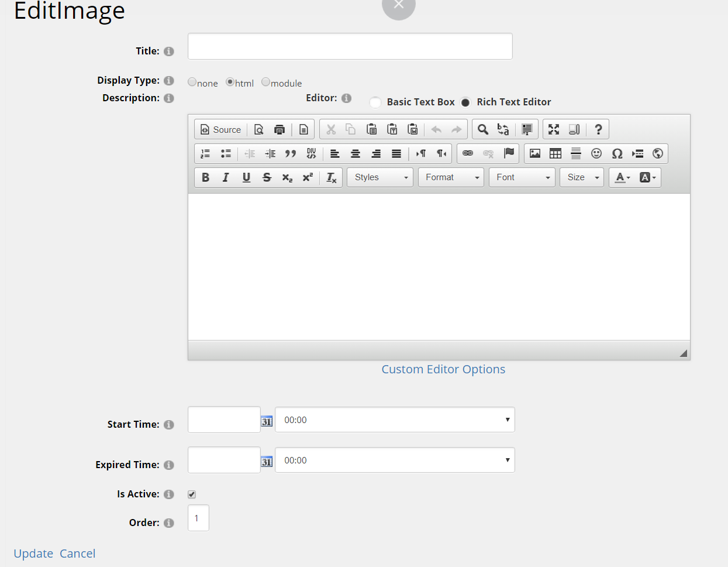Insert a smiley emoticon

[x=596, y=153]
